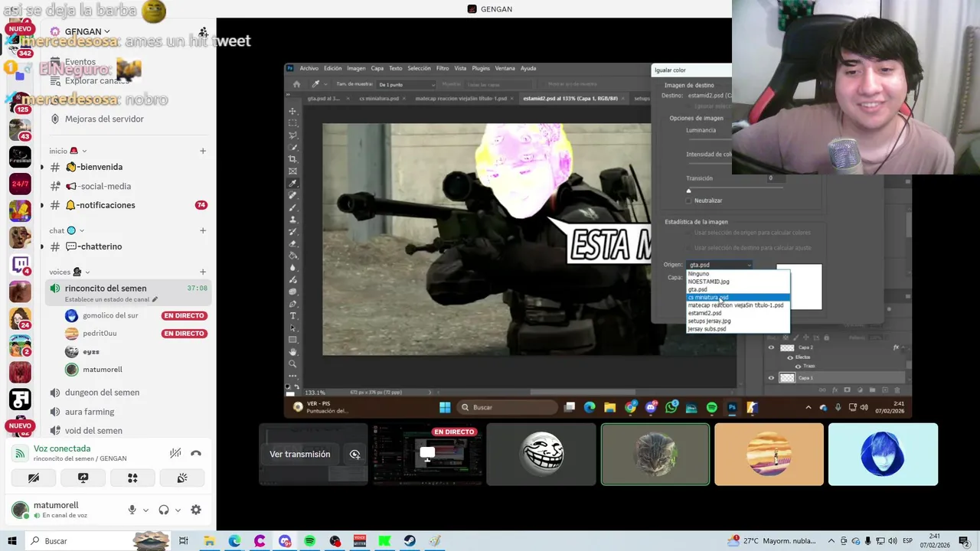980x551 pixels.
Task: Add channel to inicio category
Action: (203, 151)
